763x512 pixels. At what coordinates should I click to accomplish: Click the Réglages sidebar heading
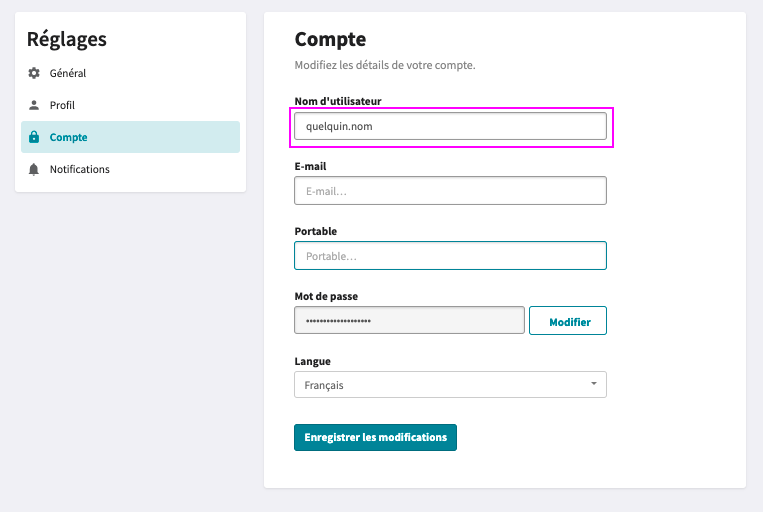click(67, 39)
